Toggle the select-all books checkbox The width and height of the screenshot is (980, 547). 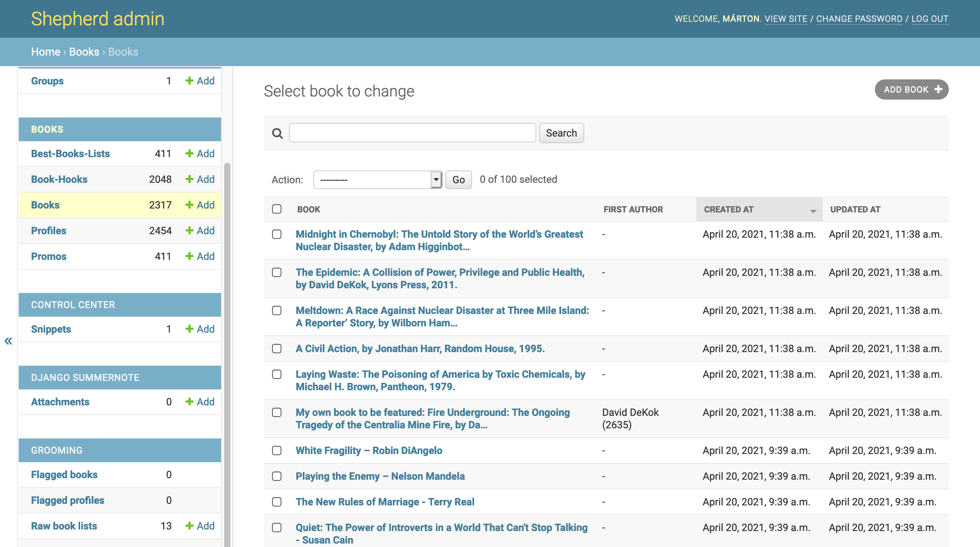click(277, 209)
